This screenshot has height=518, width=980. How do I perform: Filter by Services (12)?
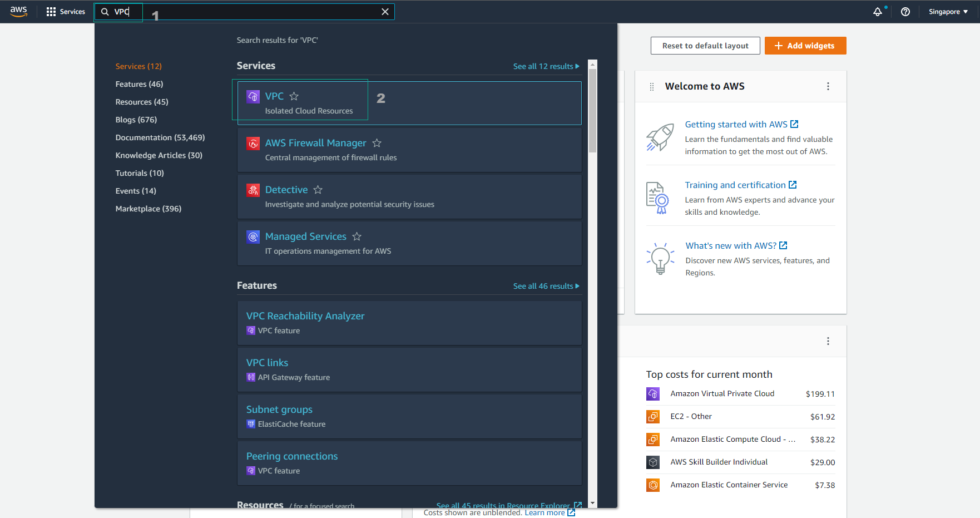(x=138, y=66)
